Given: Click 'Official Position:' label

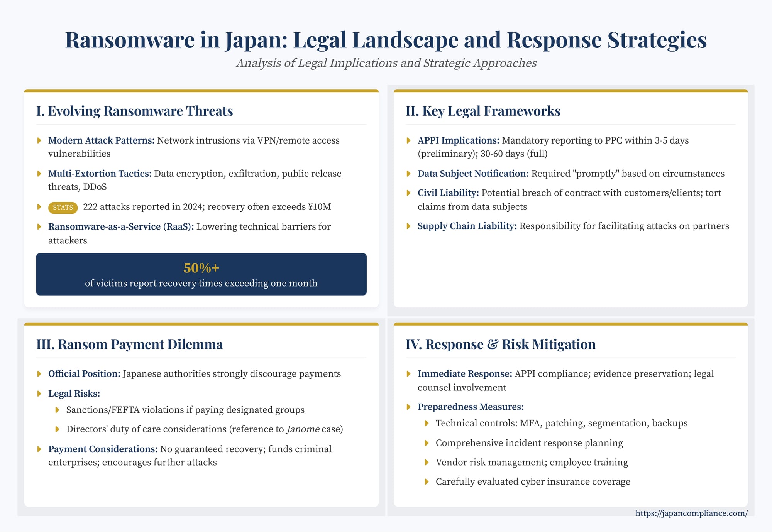Looking at the screenshot, I should point(84,373).
